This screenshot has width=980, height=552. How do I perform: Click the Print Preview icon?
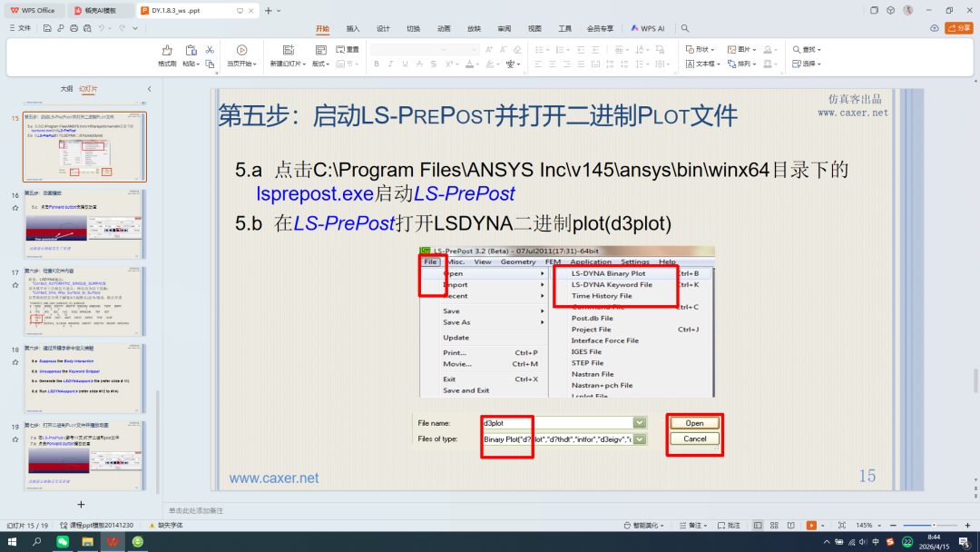[87, 28]
